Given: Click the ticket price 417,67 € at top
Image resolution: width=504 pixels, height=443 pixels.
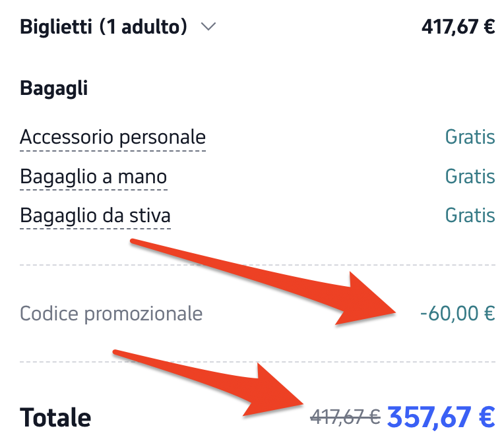Looking at the screenshot, I should 458,27.
